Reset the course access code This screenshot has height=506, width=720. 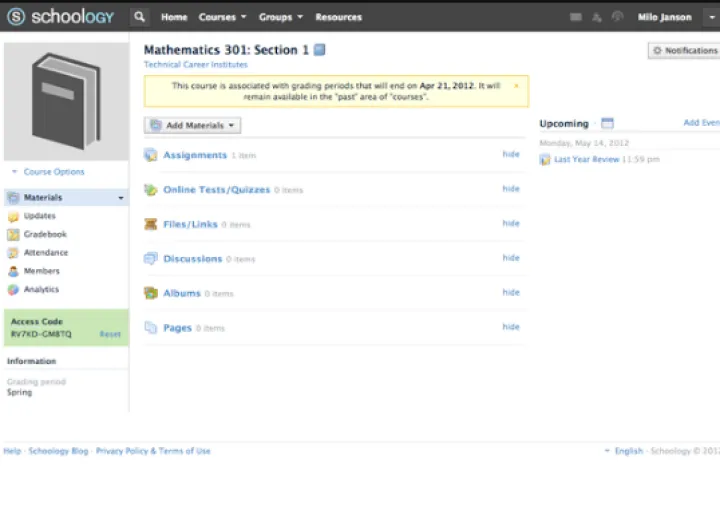(110, 334)
